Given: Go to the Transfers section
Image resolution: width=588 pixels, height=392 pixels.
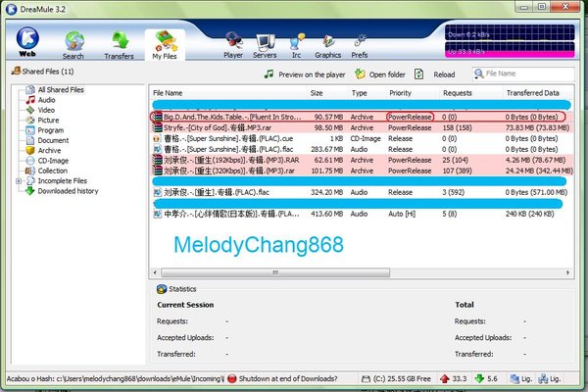Looking at the screenshot, I should (120, 45).
